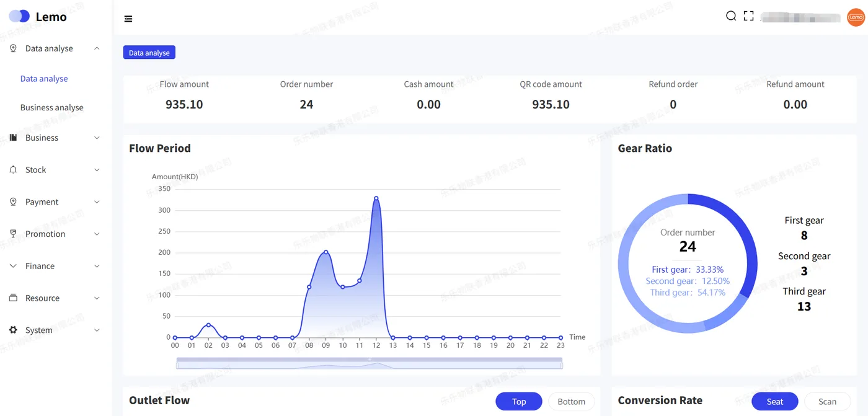
Task: Click the Lemo logo icon
Action: click(19, 16)
